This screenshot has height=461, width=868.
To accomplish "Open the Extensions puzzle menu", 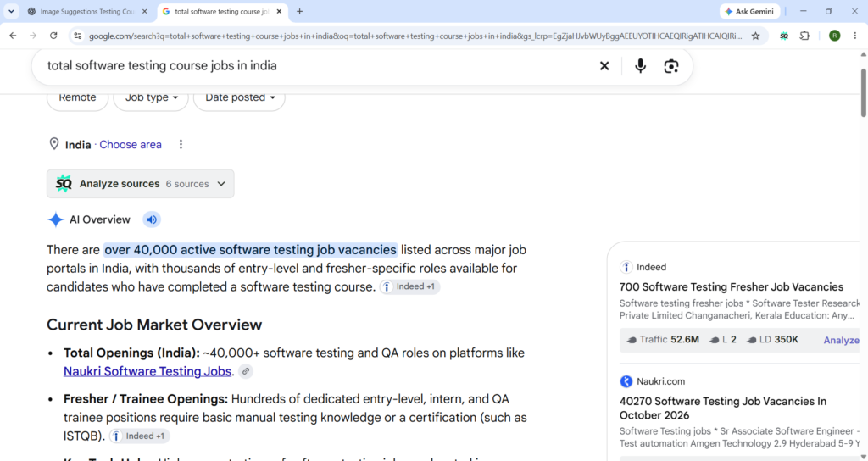I will pyautogui.click(x=805, y=36).
